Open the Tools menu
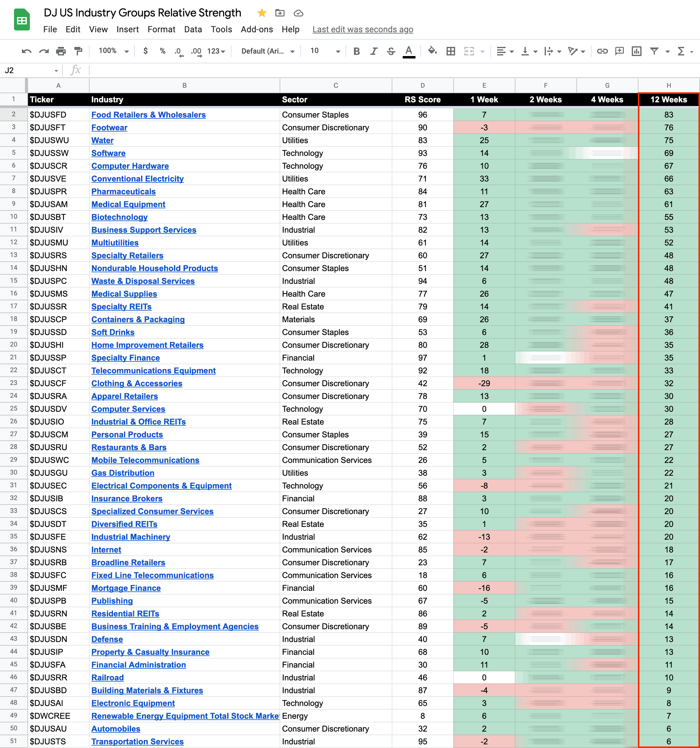The image size is (700, 748). 221,29
